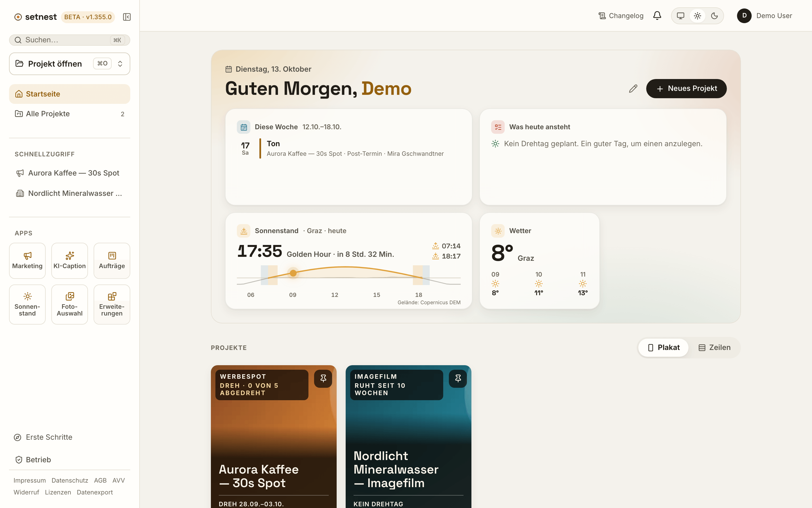This screenshot has width=812, height=508.
Task: Open the Datenschutz footer link
Action: pos(70,480)
